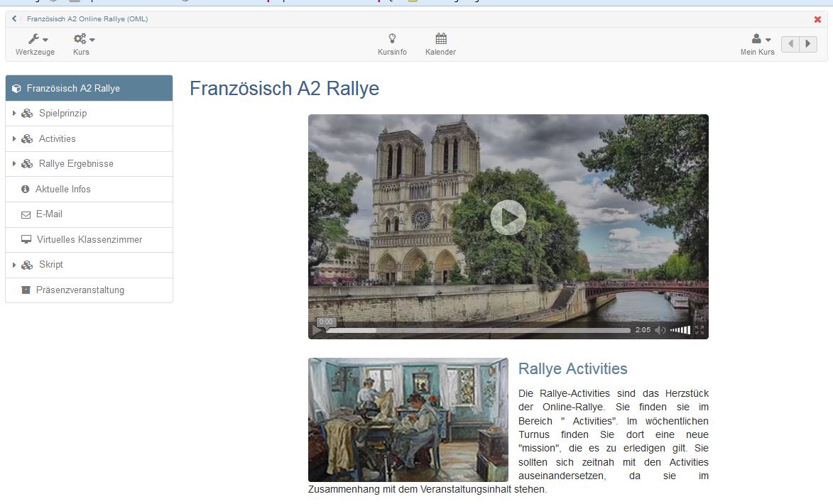Image resolution: width=833 pixels, height=504 pixels.
Task: Expand the Spielprinzip section
Action: (16, 113)
